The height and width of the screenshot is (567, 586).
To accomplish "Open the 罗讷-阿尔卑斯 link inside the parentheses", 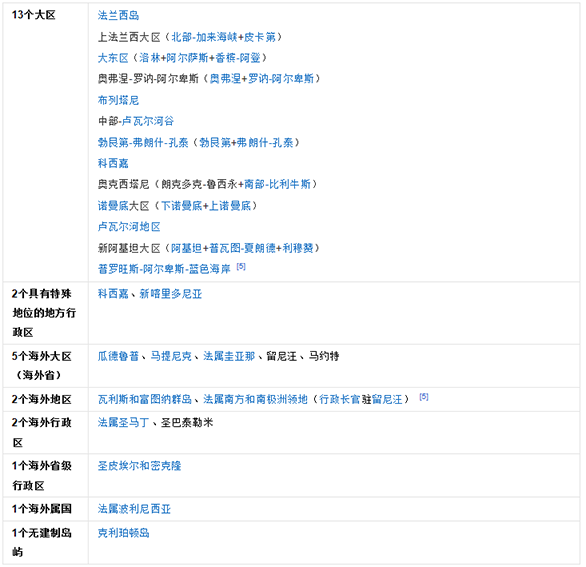I will point(281,78).
